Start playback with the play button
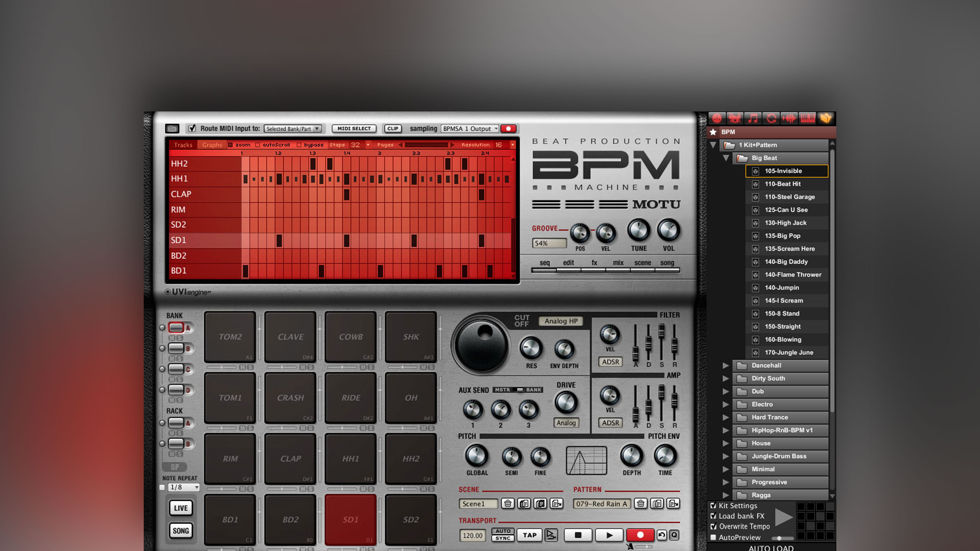Screen dimensions: 980x551 point(609,535)
